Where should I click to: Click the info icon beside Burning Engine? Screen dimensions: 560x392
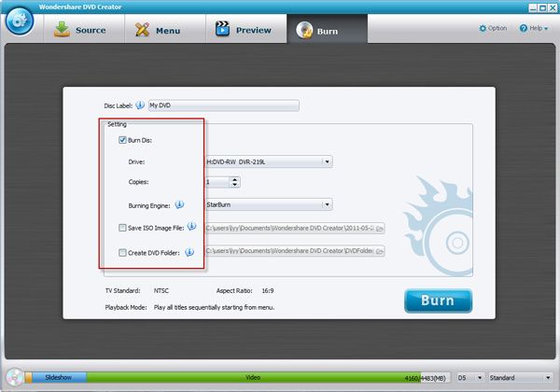tap(179, 205)
